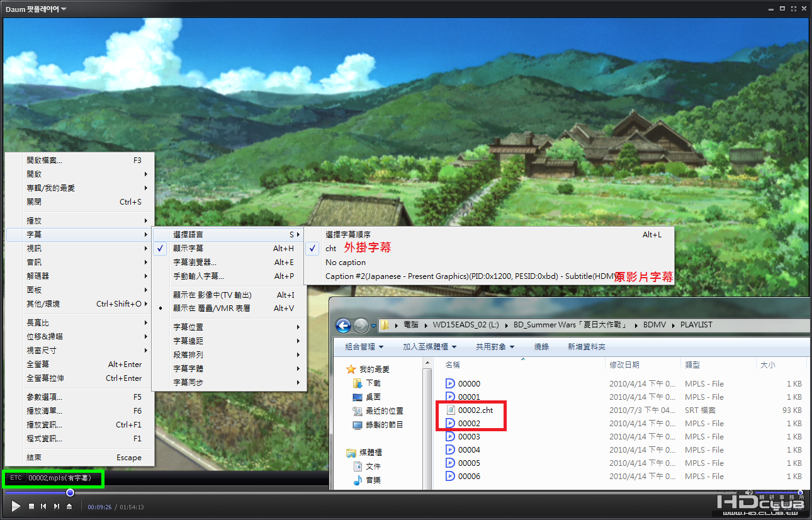Click the elapsed time 00:09:26 display
This screenshot has height=520, width=812.
(x=99, y=507)
